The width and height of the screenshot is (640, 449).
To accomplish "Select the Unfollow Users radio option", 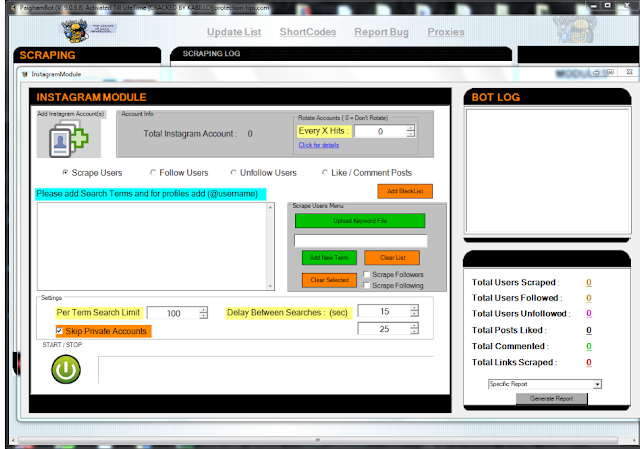I will click(233, 173).
